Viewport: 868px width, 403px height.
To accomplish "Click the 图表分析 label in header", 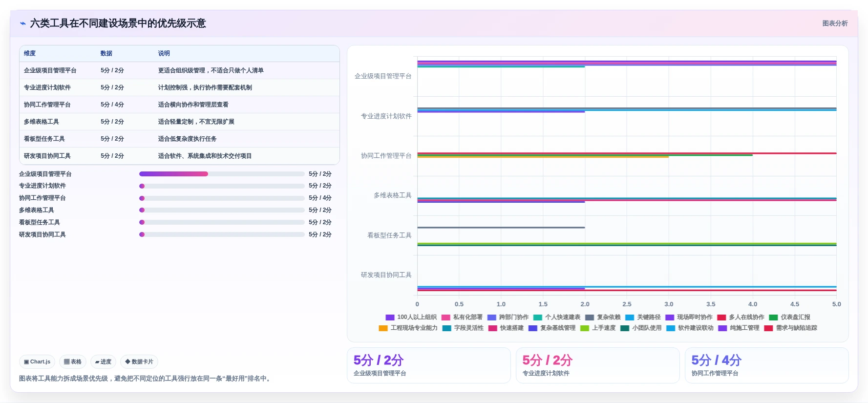I will pyautogui.click(x=835, y=23).
